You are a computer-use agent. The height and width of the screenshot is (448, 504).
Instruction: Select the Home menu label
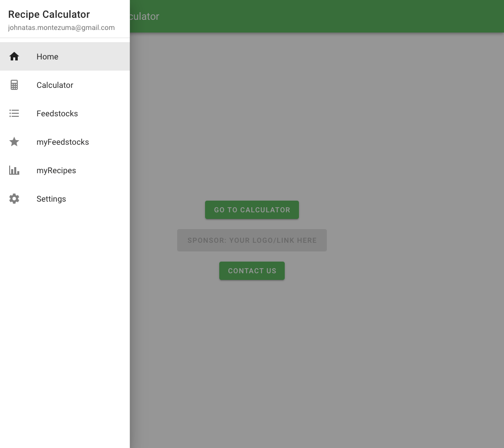(47, 56)
